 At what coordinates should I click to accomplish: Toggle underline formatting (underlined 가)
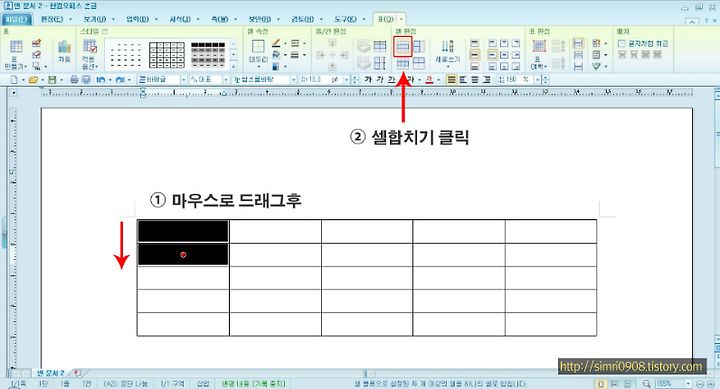tap(391, 80)
